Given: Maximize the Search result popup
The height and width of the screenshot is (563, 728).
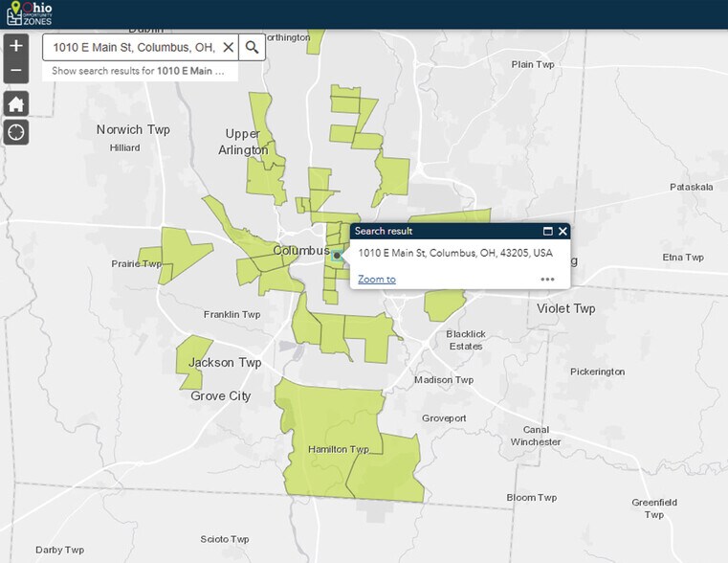Looking at the screenshot, I should [x=548, y=232].
